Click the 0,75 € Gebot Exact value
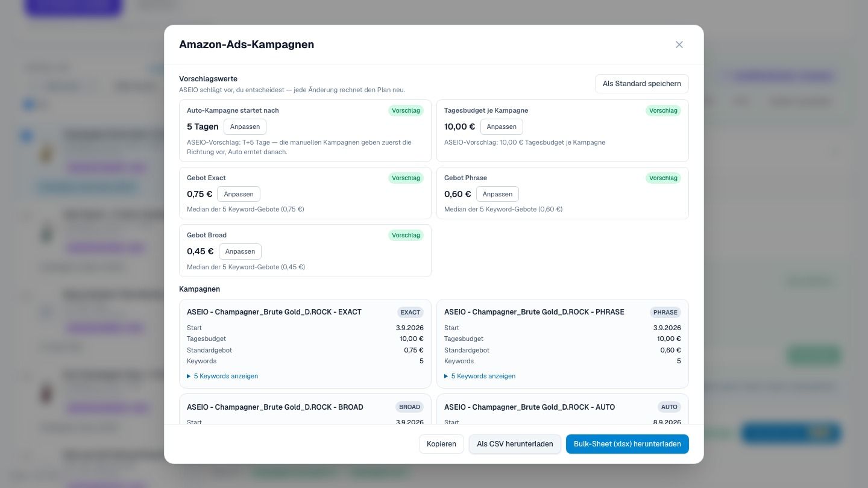The height and width of the screenshot is (488, 868). pos(200,194)
